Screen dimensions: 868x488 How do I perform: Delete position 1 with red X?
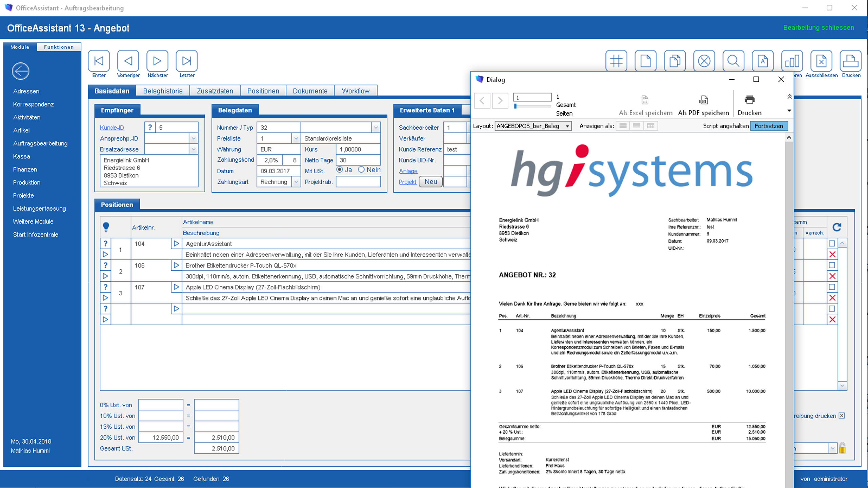click(x=832, y=254)
